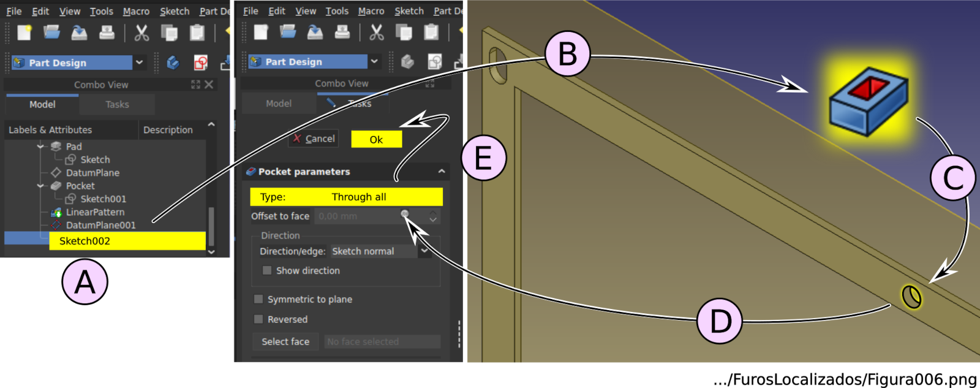Screen dimensions: 980x388
Task: Open Part Design workbench dropdown in left window
Action: tap(140, 63)
